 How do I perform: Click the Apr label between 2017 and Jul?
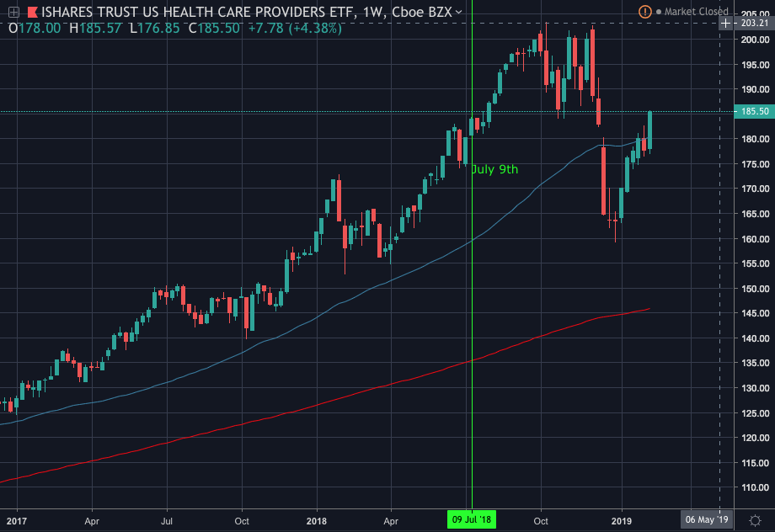pos(92,521)
